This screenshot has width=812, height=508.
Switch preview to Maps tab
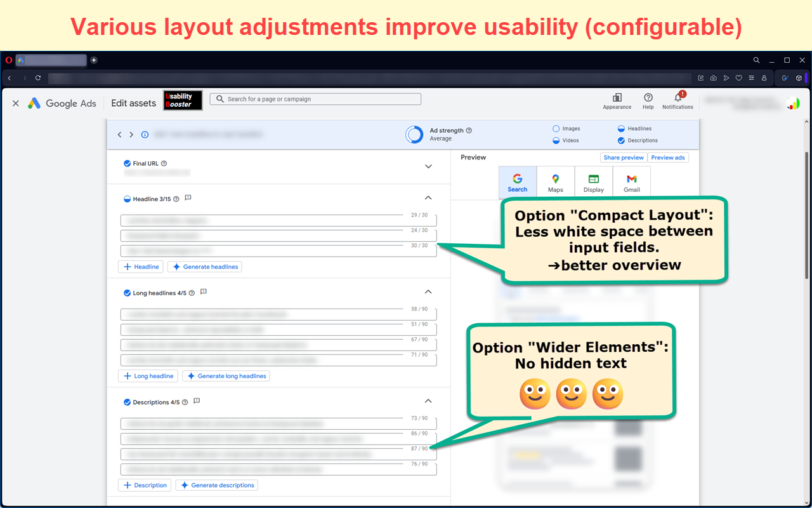(556, 183)
